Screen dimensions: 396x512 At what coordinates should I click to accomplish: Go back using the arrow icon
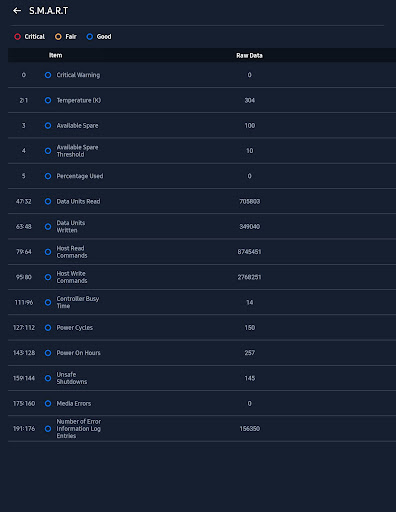[17, 11]
